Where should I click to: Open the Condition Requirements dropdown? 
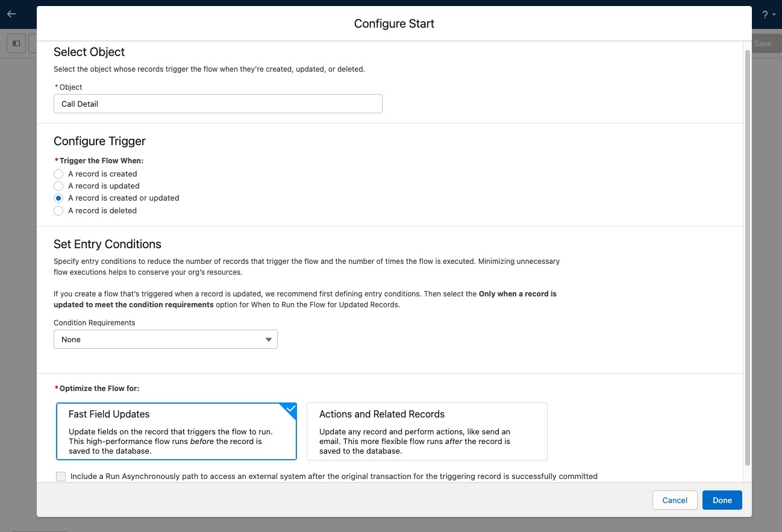165,339
